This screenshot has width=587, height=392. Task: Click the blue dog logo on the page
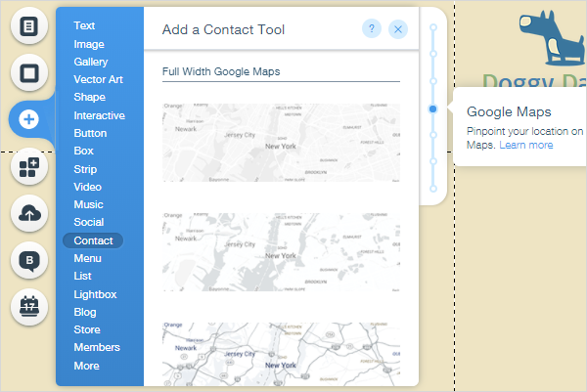tap(552, 37)
